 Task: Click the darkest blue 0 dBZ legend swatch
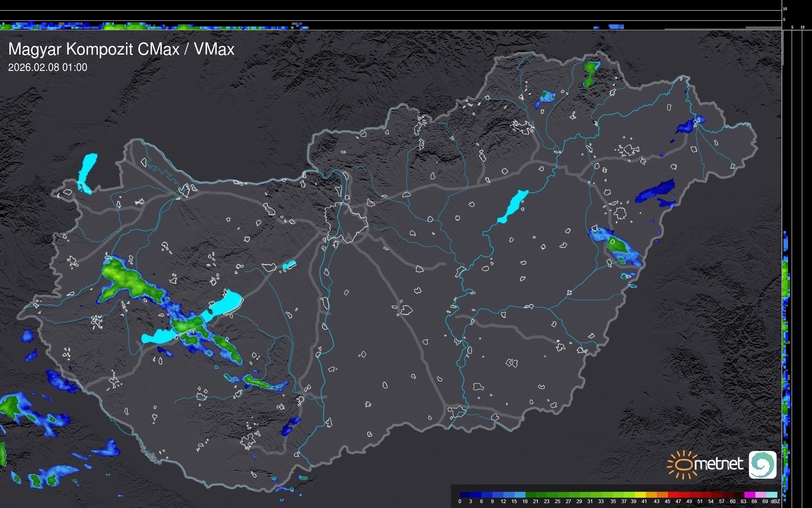tap(465, 495)
